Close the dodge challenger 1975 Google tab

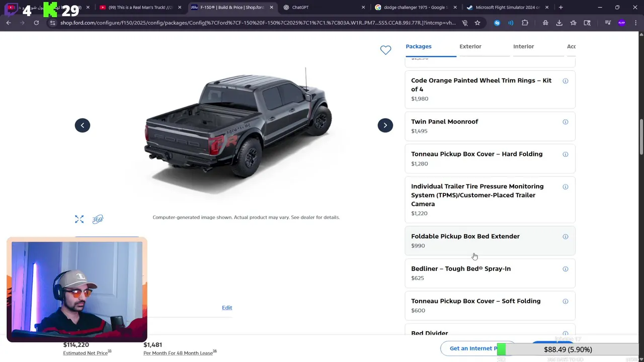click(x=455, y=8)
